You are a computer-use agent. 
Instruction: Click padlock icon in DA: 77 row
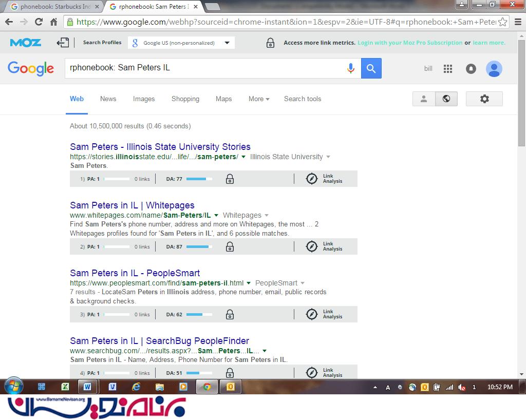click(x=230, y=179)
